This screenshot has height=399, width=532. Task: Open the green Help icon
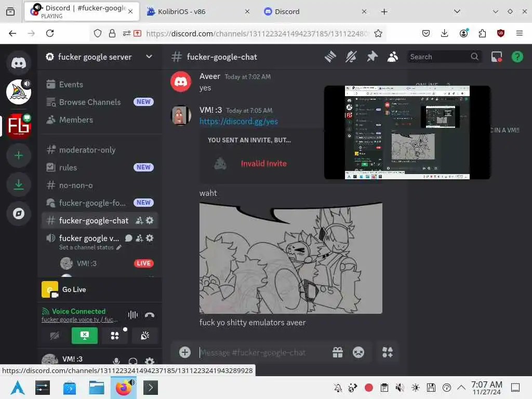point(517,57)
